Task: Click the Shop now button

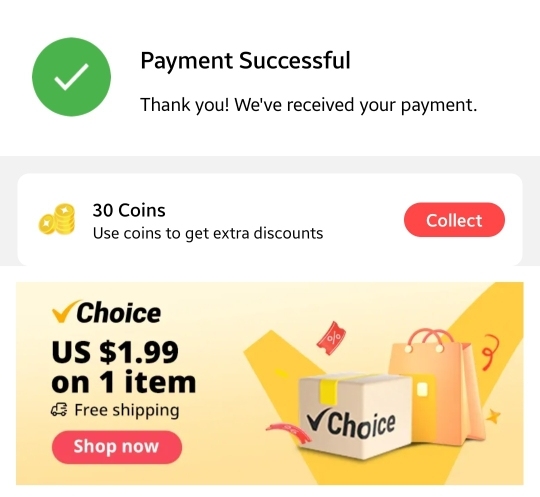Action: (117, 447)
